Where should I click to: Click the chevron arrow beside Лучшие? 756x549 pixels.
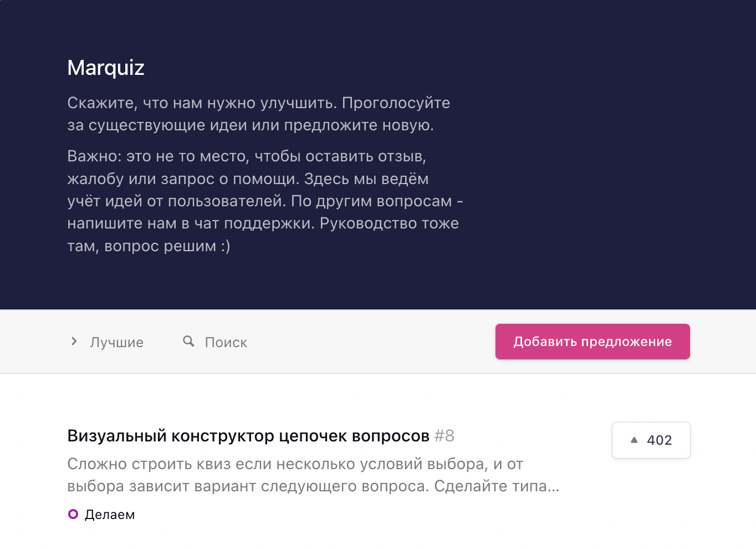point(74,342)
